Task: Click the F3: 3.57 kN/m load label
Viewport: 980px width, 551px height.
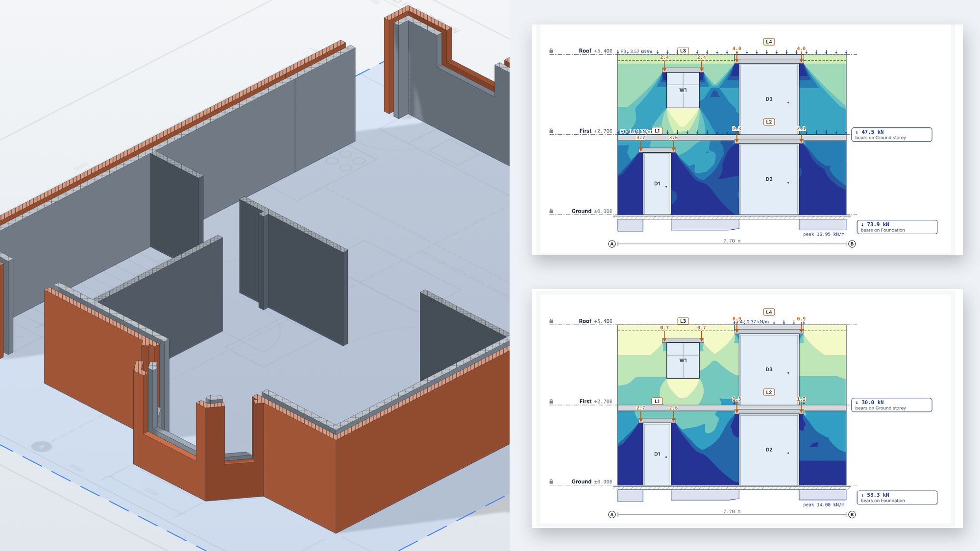Action: click(636, 51)
